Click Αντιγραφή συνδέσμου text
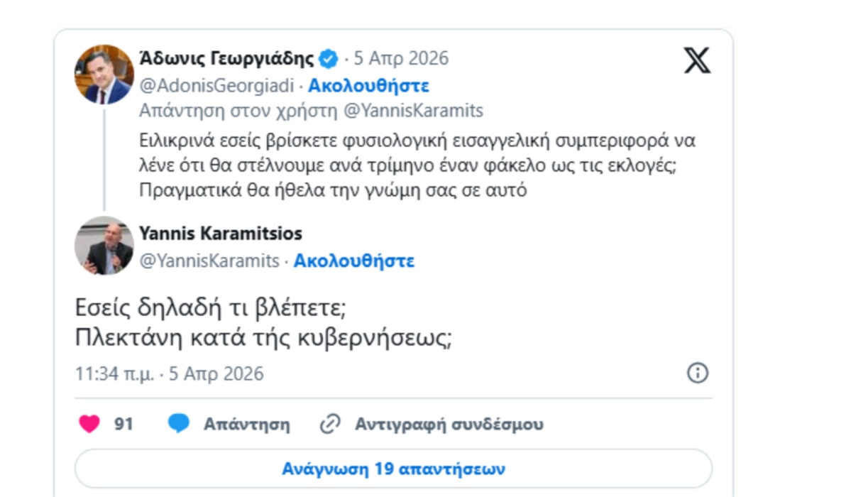 tap(449, 425)
